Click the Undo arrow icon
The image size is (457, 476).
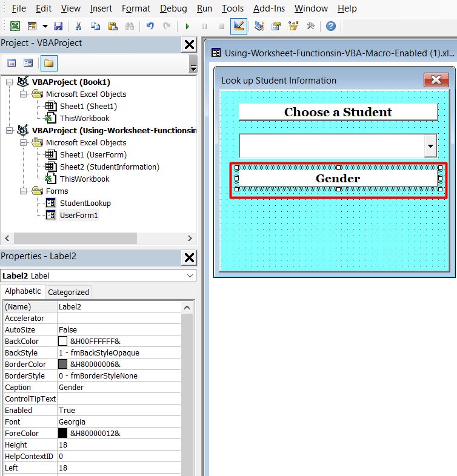coord(150,27)
